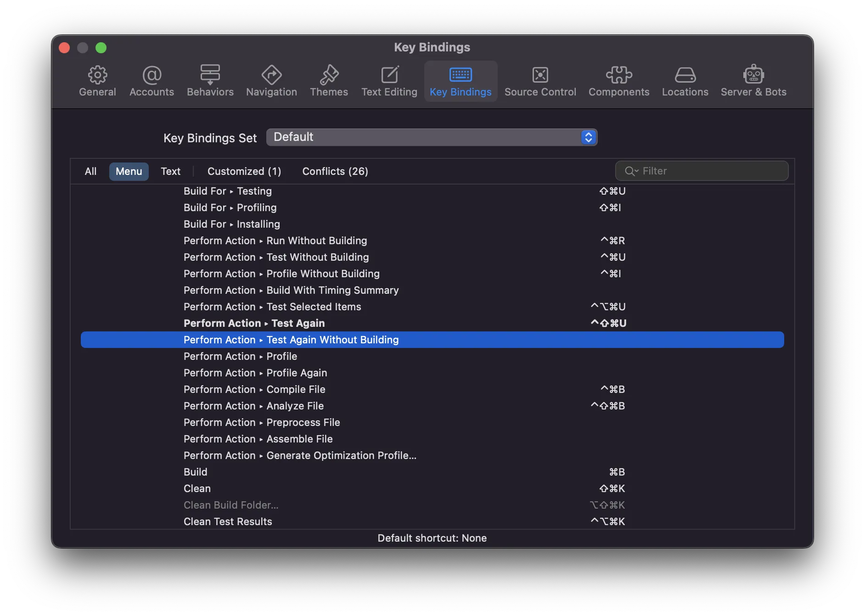Open the Locations drive icon
The height and width of the screenshot is (616, 865).
(685, 75)
